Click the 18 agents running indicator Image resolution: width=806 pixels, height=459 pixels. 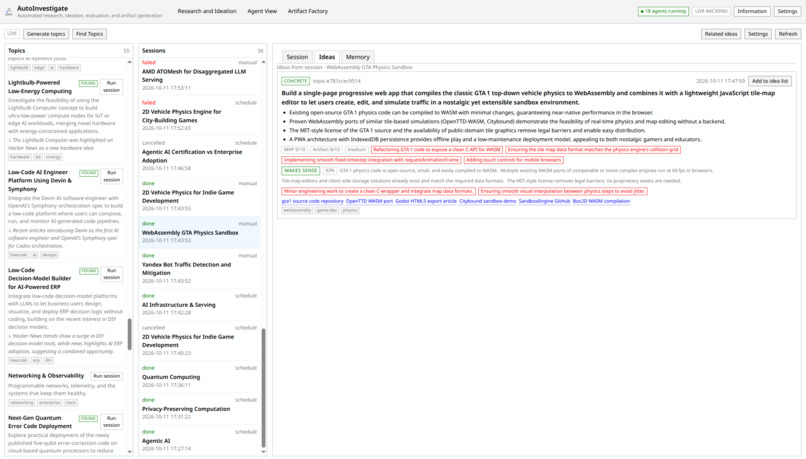tap(663, 11)
